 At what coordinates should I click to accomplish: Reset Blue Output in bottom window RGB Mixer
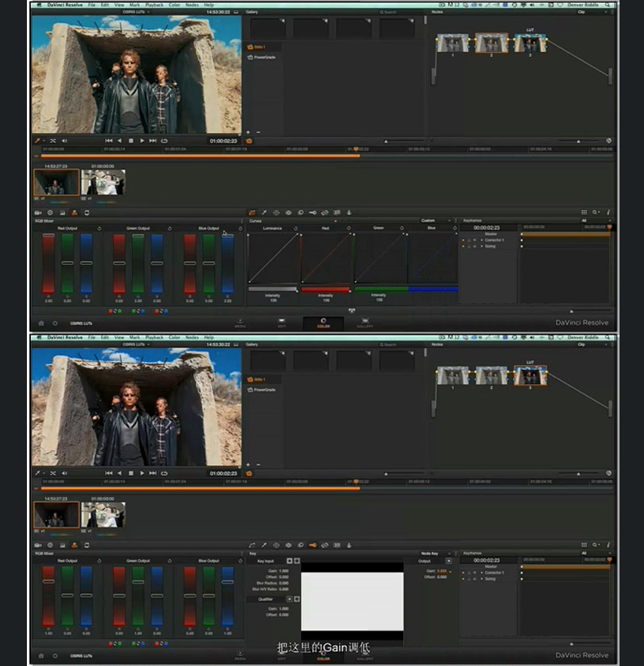240,561
